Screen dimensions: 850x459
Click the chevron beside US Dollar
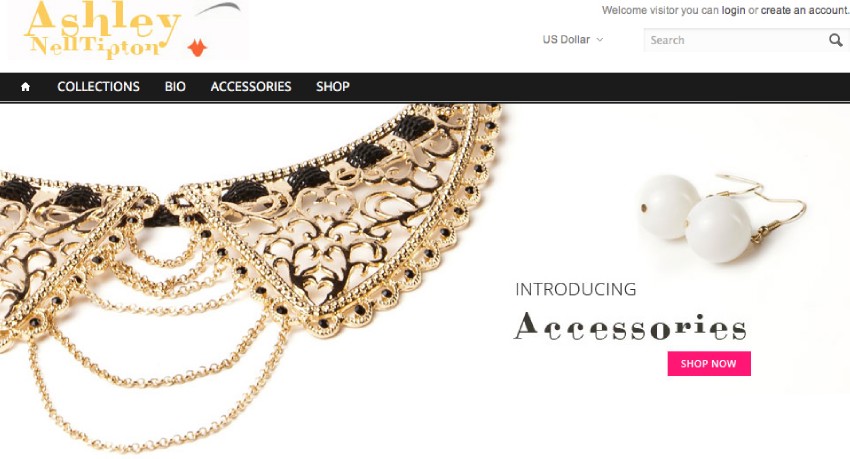pos(600,40)
